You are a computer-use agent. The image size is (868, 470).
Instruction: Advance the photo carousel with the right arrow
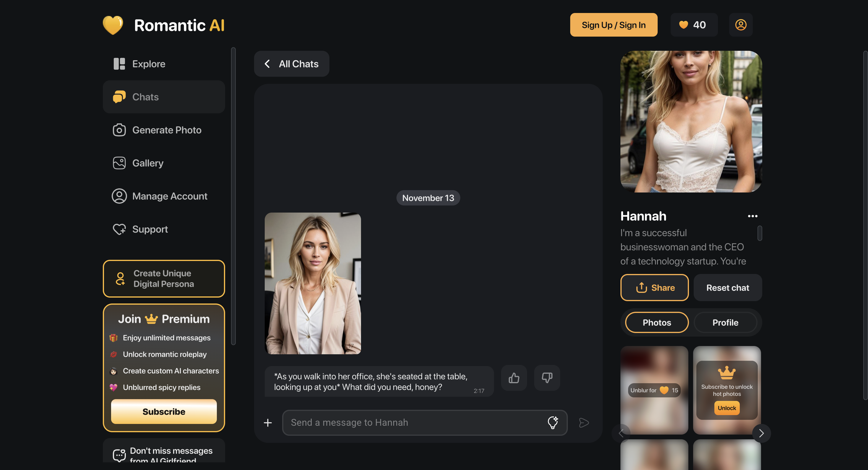761,434
